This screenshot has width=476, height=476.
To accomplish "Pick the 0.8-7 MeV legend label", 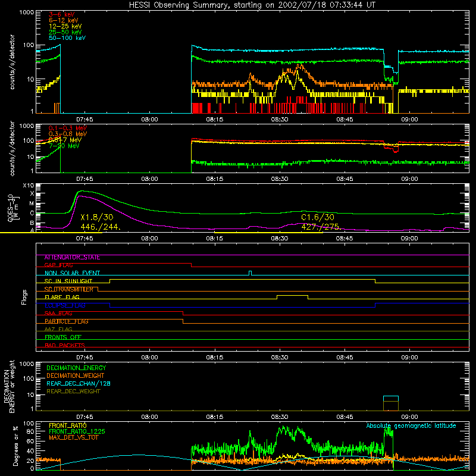I will pos(65,140).
